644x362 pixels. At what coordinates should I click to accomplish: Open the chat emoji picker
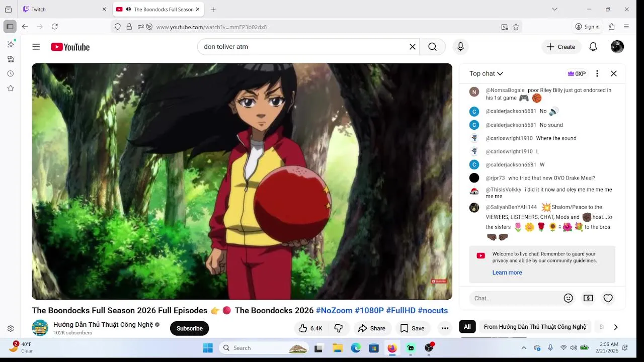click(x=569, y=298)
